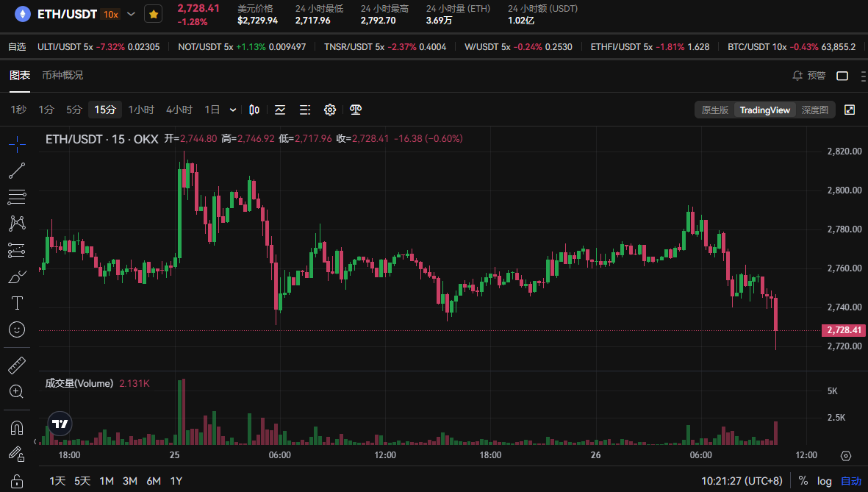Open the indicators icon in toolbar
868x492 pixels.
pos(280,110)
